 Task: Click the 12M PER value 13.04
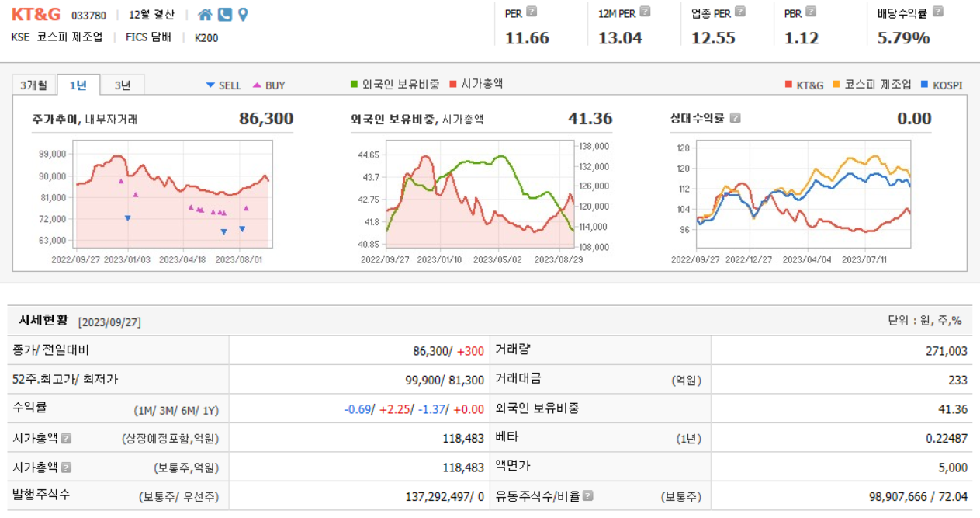(x=620, y=38)
